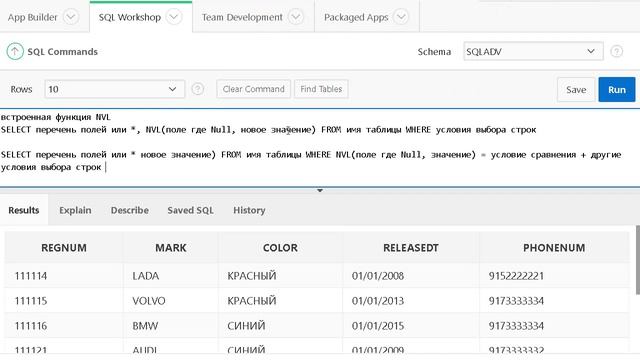Run the SQL command
This screenshot has width=640, height=360.
tap(617, 89)
